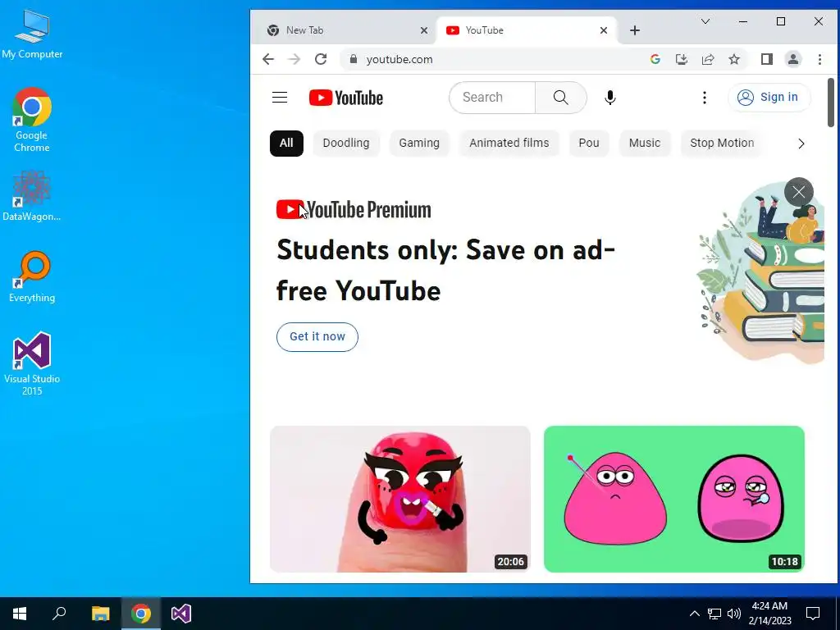Image resolution: width=840 pixels, height=630 pixels.
Task: Open File Explorer from the taskbar
Action: click(x=100, y=614)
